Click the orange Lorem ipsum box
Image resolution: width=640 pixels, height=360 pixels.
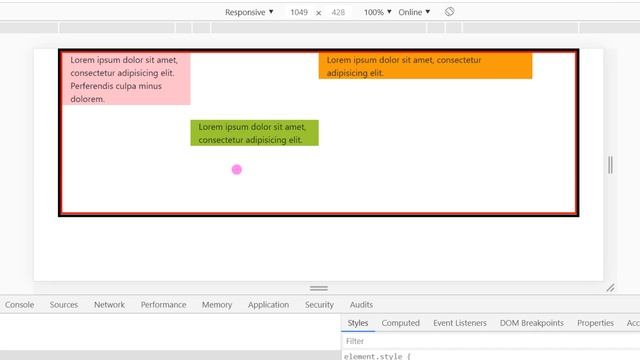tap(425, 66)
